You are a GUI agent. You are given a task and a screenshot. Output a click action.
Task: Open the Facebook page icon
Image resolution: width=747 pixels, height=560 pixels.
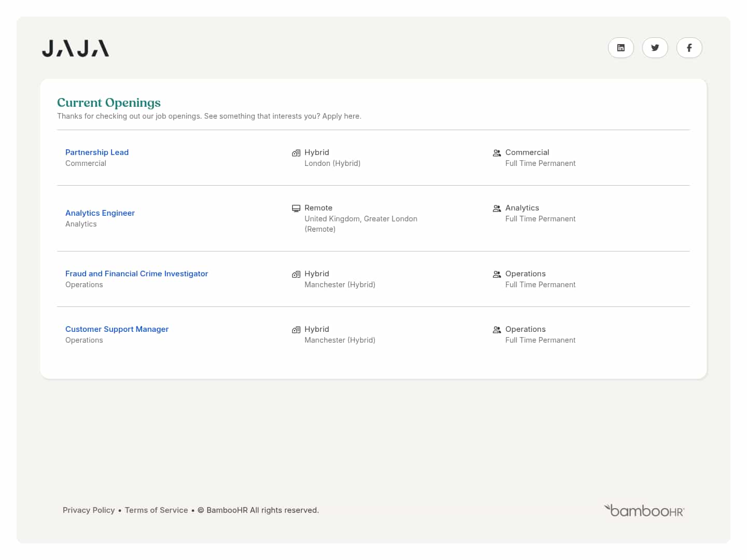(689, 48)
